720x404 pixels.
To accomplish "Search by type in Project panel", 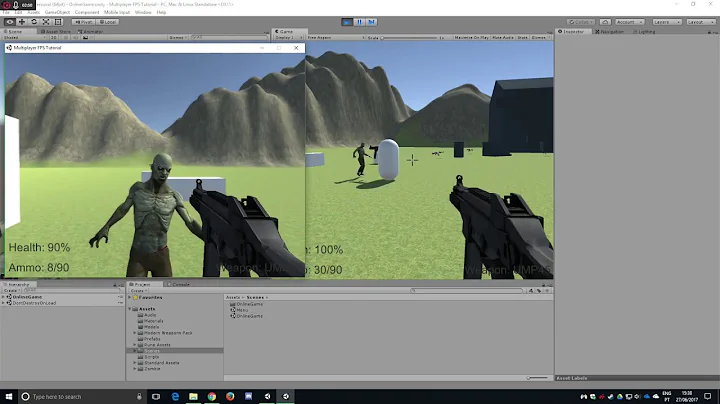I will coord(531,291).
